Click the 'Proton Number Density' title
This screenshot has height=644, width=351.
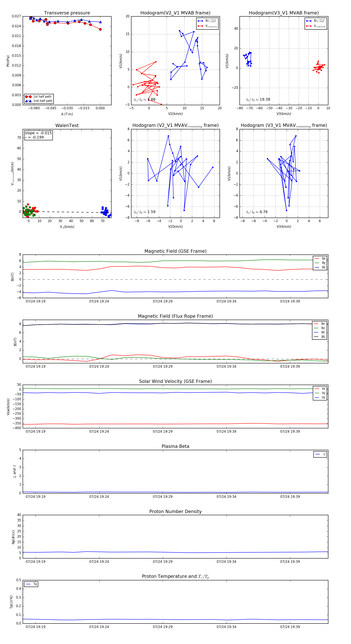pos(175,511)
